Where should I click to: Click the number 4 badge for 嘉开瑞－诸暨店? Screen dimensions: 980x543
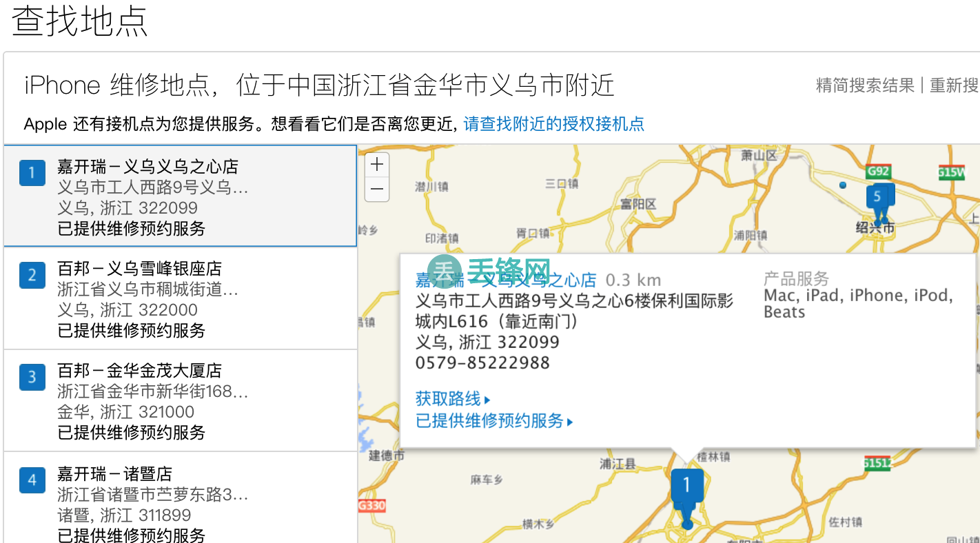point(32,480)
